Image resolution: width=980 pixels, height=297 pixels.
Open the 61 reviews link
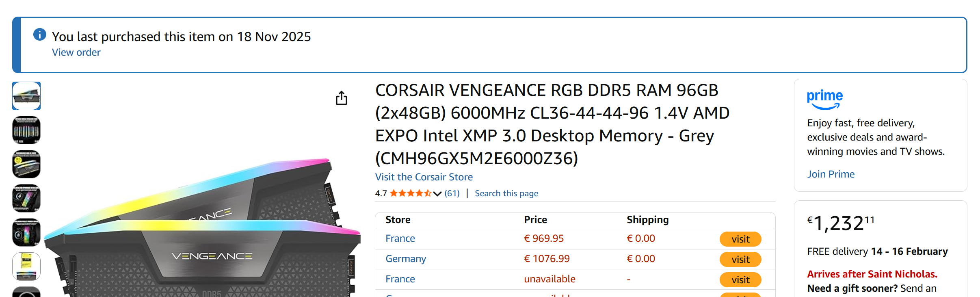coord(452,193)
